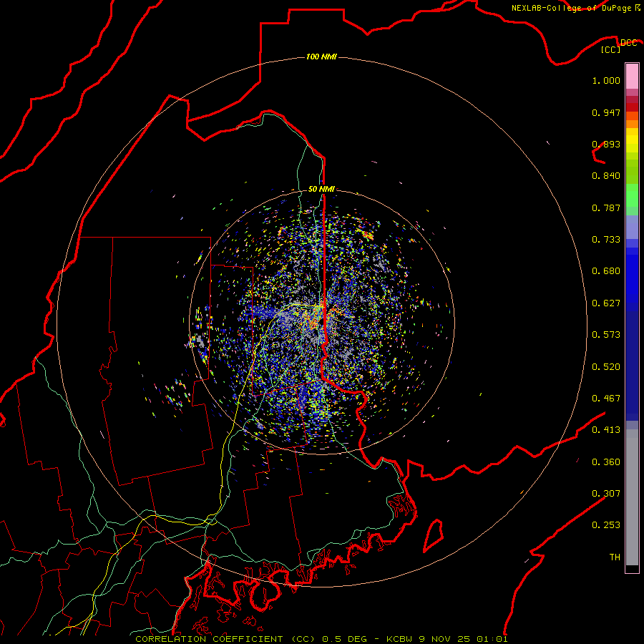This screenshot has height=644, width=644.
Task: Click the gray segment of the color bar
Action: 632,497
